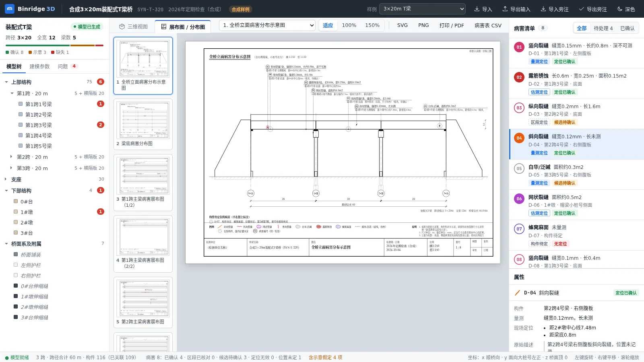The image size is (644, 362).
Task: Select defect marker 04 in the list
Action: [x=519, y=138]
